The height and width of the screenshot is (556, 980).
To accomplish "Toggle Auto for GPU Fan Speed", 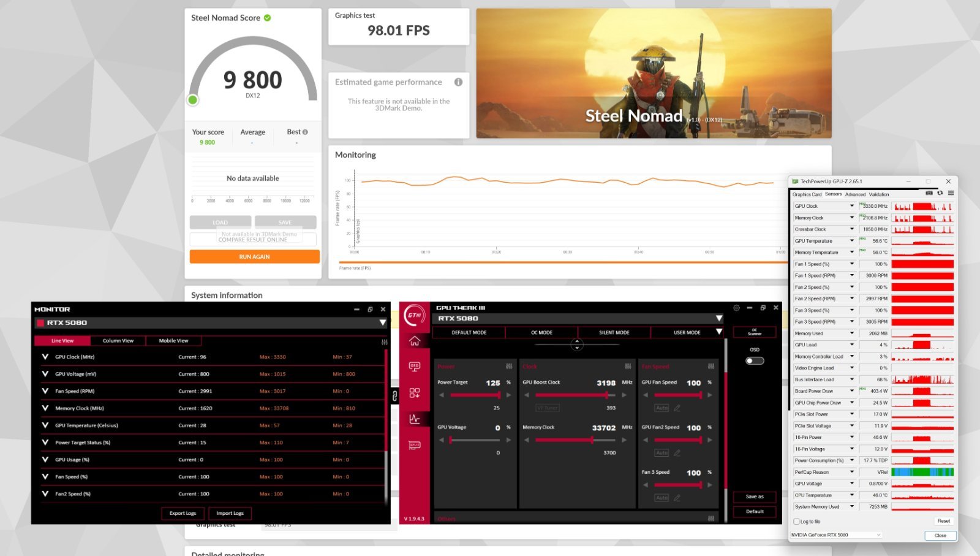I will 662,408.
